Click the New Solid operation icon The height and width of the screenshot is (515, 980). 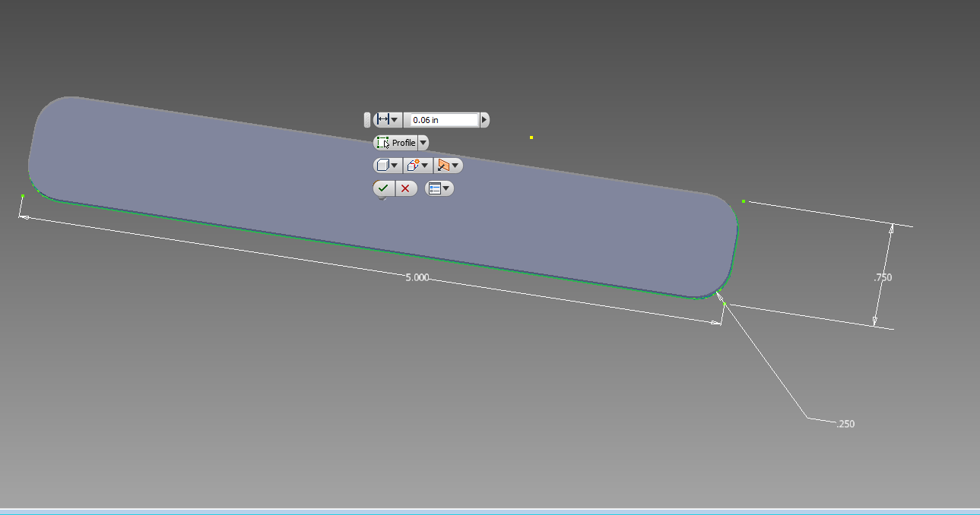(x=414, y=165)
